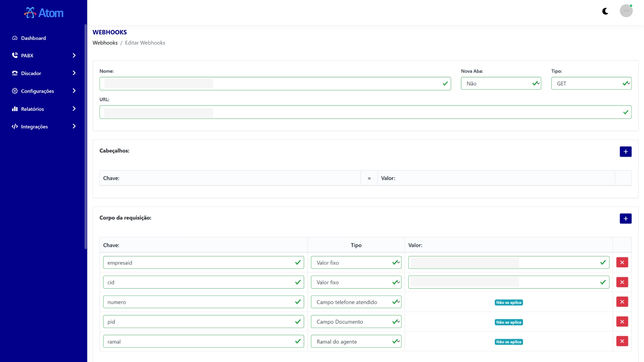The width and height of the screenshot is (644, 362).
Task: Remove the 'empresaid' row with the red X
Action: pyautogui.click(x=622, y=262)
